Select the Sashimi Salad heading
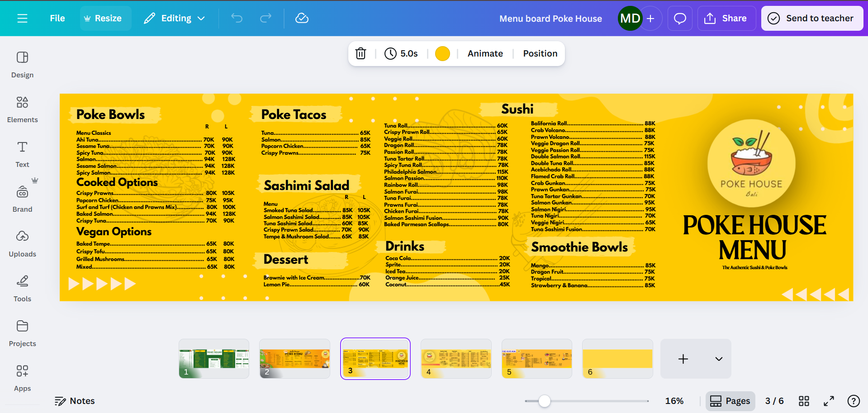The image size is (868, 413). (x=307, y=185)
